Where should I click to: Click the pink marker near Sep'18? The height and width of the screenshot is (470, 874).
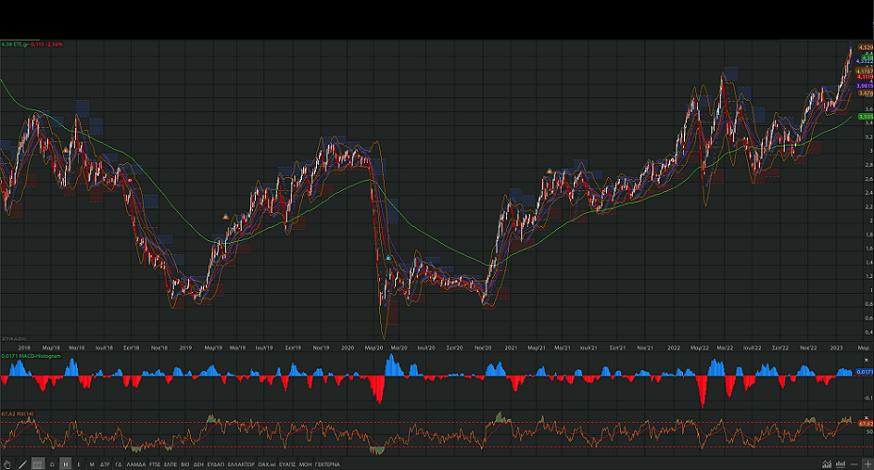tap(130, 180)
